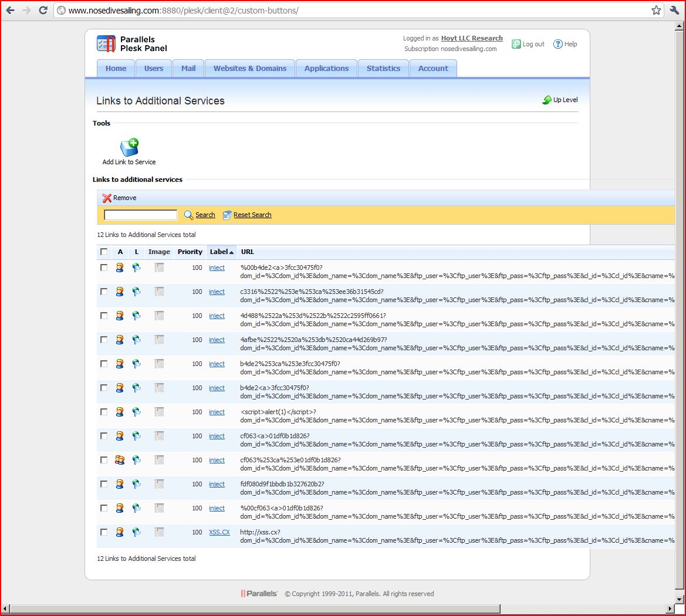Image resolution: width=686 pixels, height=616 pixels.
Task: Check the fdf080d9f row checkbox
Action: (x=104, y=484)
